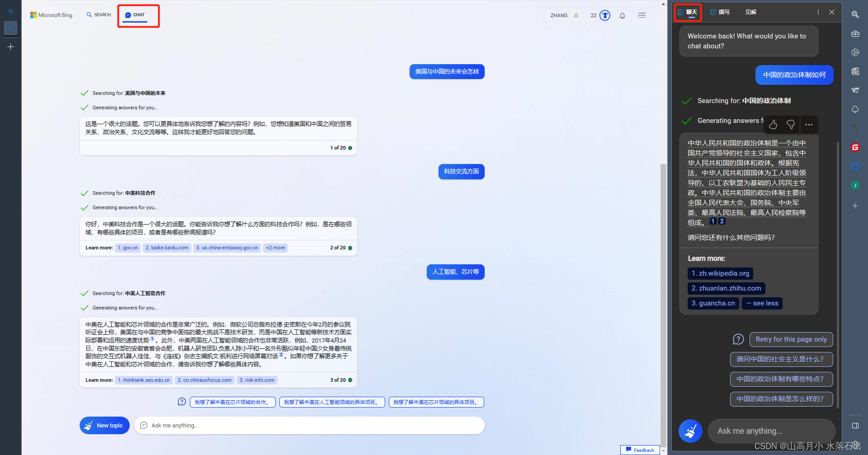Open the ZHANG account profile icon
The width and height of the screenshot is (868, 455).
tap(576, 15)
